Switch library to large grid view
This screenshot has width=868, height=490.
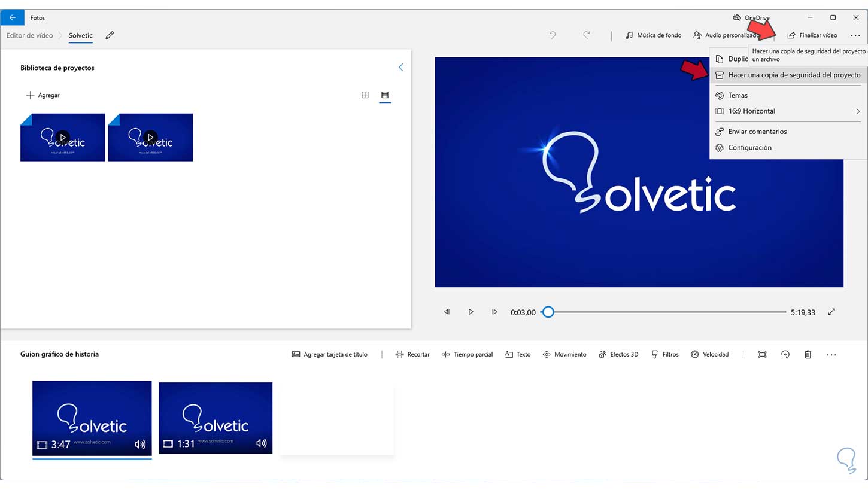click(x=365, y=95)
